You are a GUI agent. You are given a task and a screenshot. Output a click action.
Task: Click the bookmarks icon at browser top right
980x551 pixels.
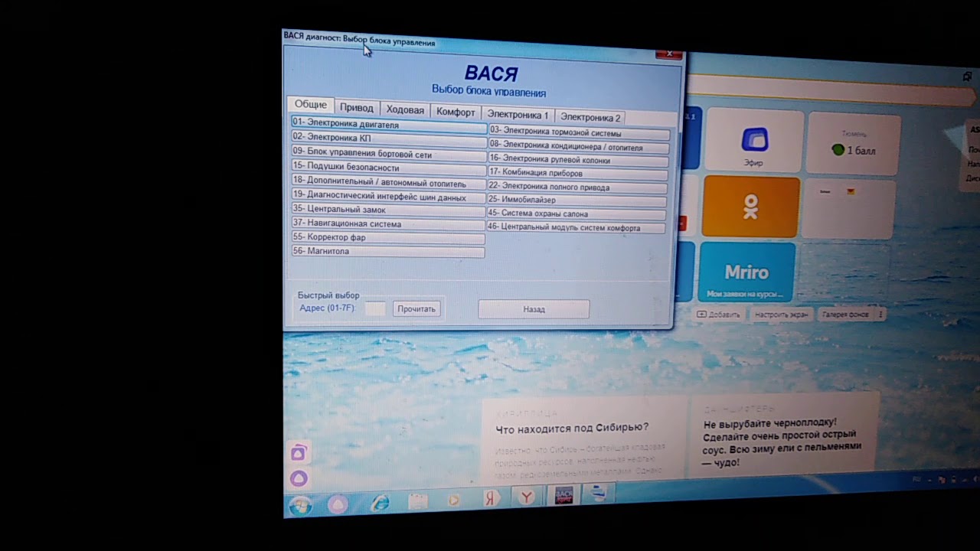coord(967,77)
